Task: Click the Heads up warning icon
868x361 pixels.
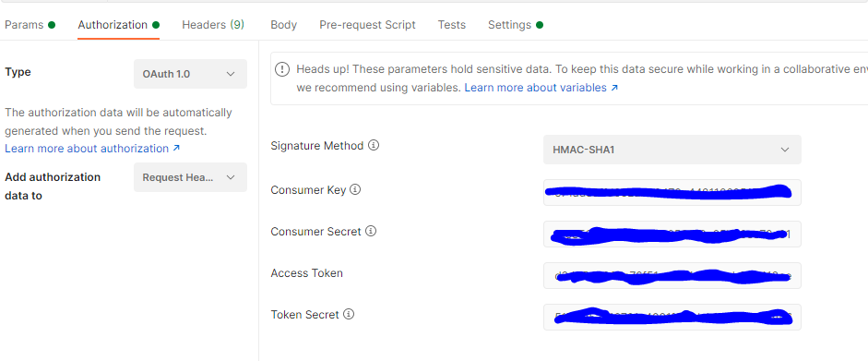Action: point(282,69)
